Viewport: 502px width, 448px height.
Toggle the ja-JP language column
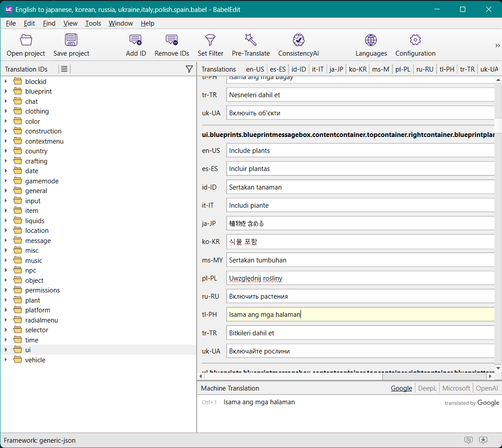336,69
